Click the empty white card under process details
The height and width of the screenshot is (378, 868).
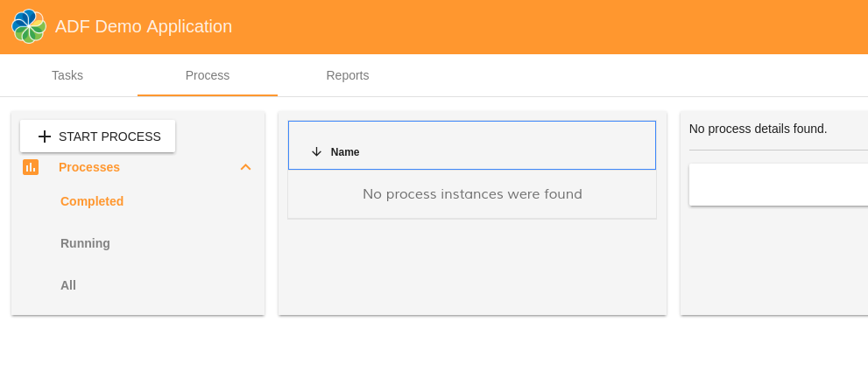pos(779,185)
